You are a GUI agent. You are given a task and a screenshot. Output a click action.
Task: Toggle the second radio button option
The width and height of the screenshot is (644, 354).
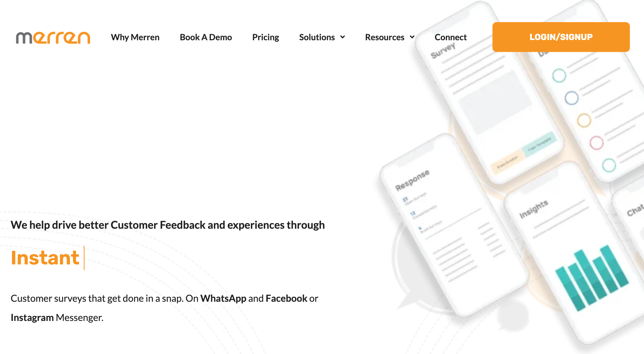(x=572, y=97)
